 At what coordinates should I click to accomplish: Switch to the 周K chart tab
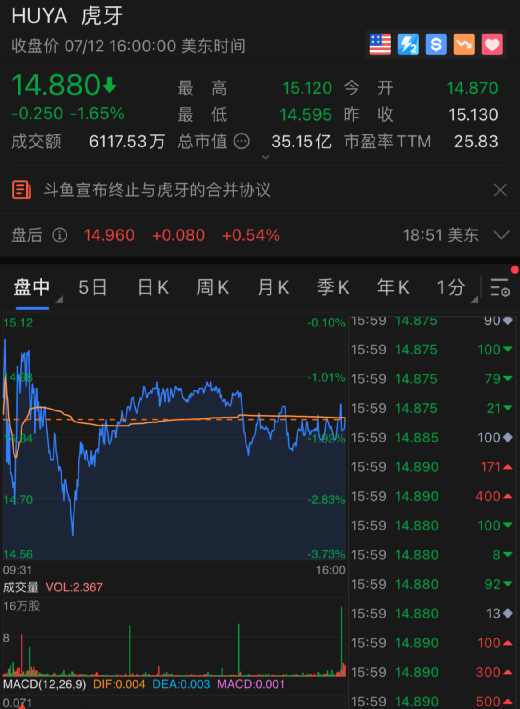(213, 288)
